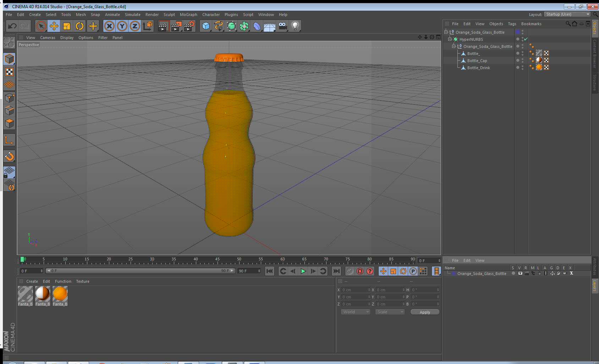Go to end of animation

tap(336, 271)
